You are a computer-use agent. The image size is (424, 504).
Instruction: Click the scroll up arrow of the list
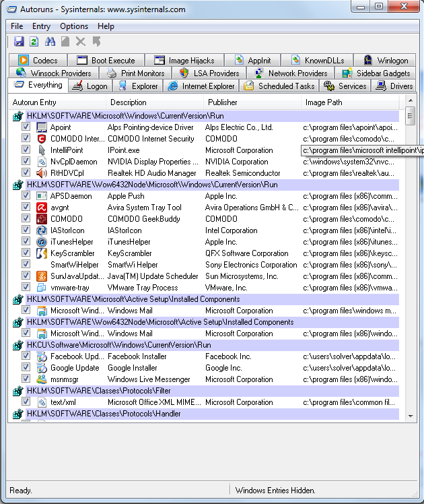(411, 100)
